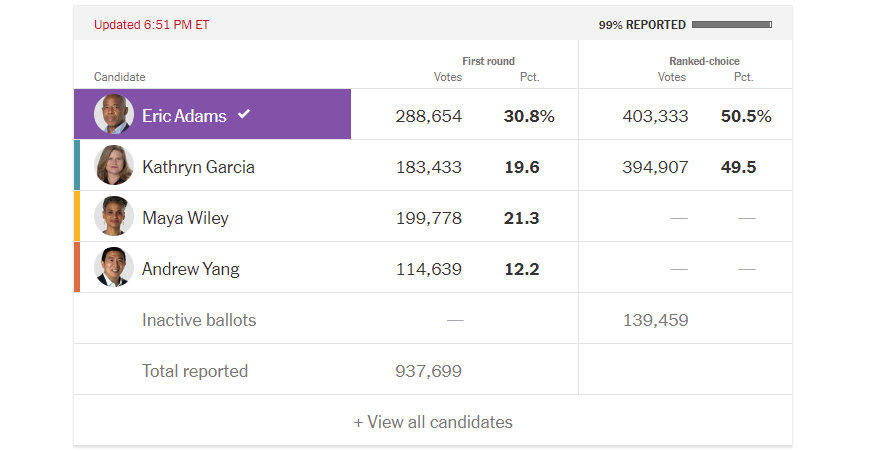Screen dimensions: 886x452
Task: Click Andrew Yang's candidate photo
Action: pyautogui.click(x=114, y=268)
